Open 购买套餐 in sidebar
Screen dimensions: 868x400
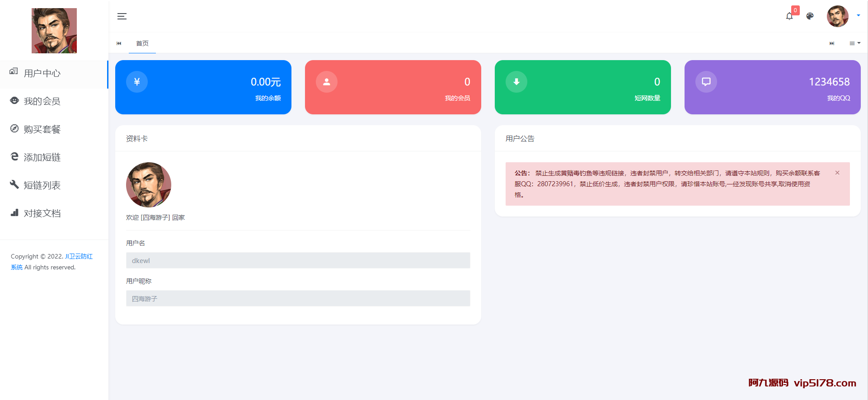[54, 129]
